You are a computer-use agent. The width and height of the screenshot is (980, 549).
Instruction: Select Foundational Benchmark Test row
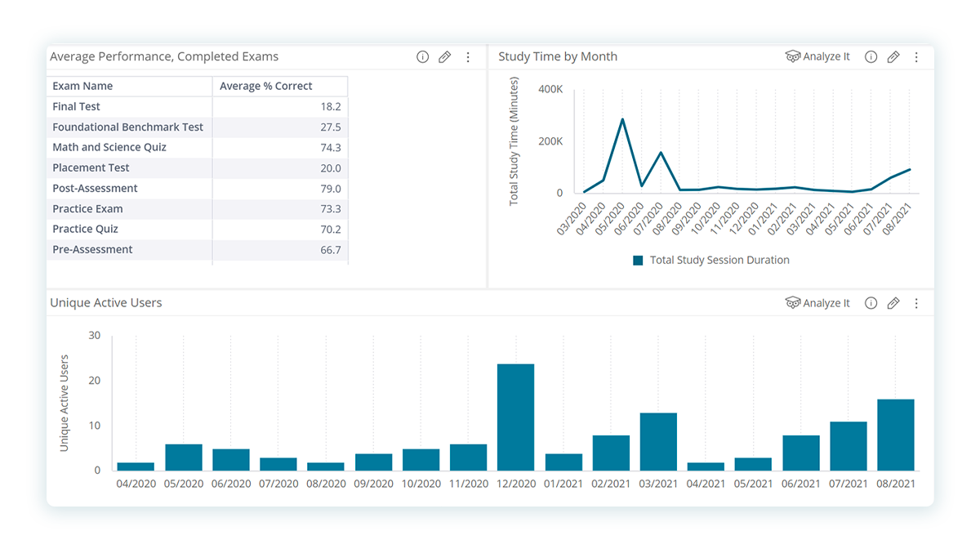(198, 127)
